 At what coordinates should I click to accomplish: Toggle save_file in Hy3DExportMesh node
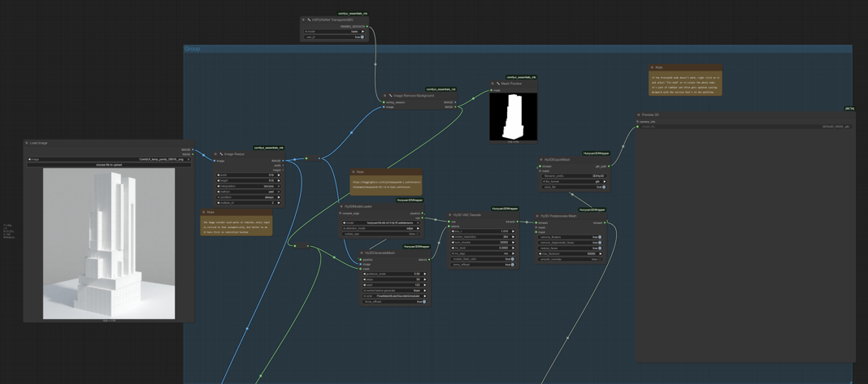click(x=574, y=187)
